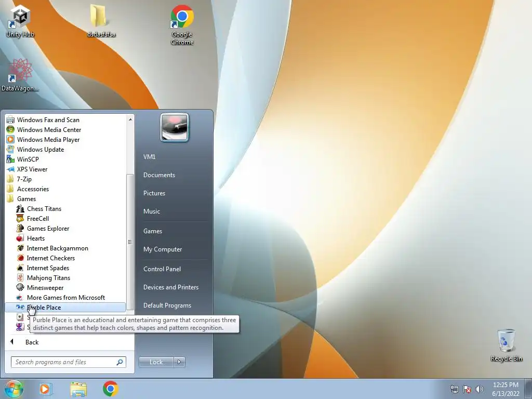Click the Windows Start orb
The height and width of the screenshot is (399, 532).
coord(14,389)
